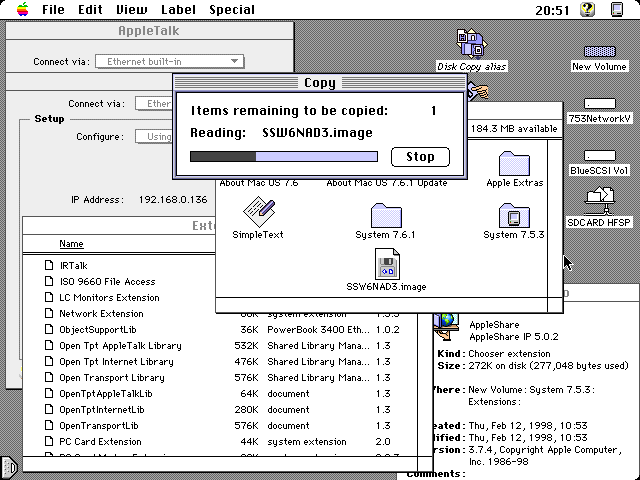
Task: Select the Apple Extras folder
Action: tap(513, 164)
